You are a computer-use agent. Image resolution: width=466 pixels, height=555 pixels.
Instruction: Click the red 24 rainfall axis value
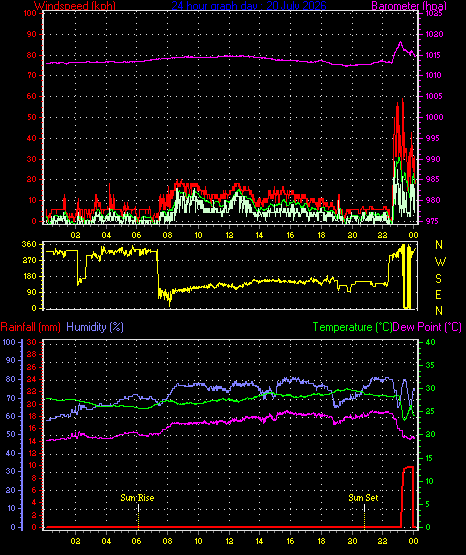(x=32, y=379)
